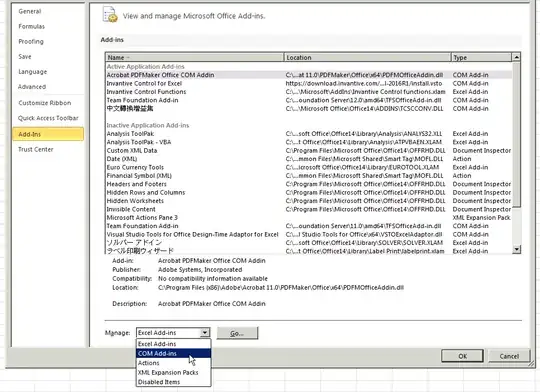This screenshot has width=540, height=392.
Task: Select inactive Team Foundation Add-in under Inactive Application Add-ins
Action: [309, 226]
